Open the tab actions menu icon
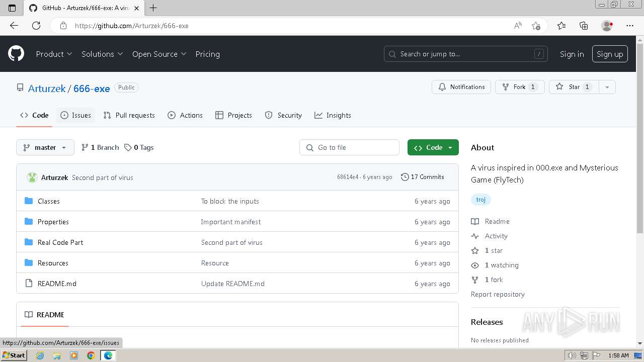 pos(12,8)
